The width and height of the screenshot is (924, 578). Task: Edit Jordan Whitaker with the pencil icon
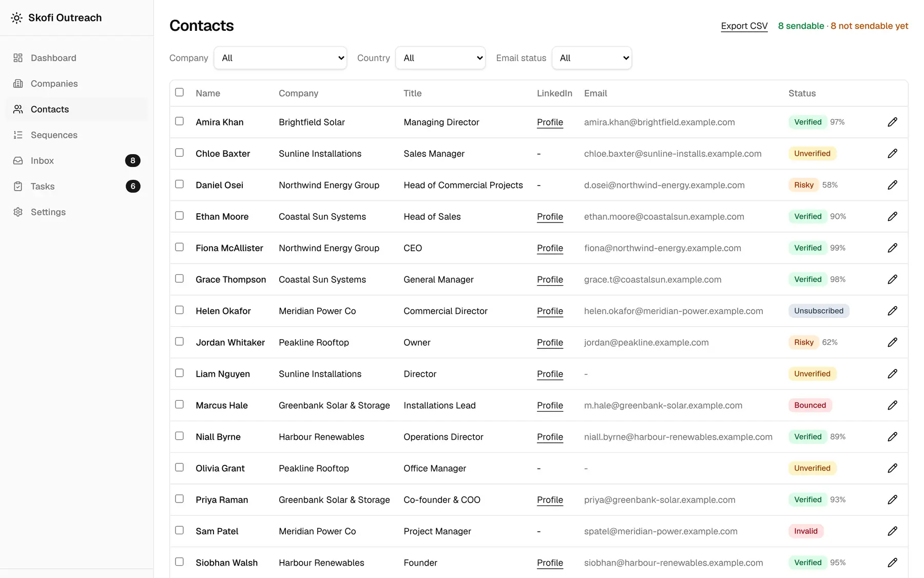click(x=893, y=342)
